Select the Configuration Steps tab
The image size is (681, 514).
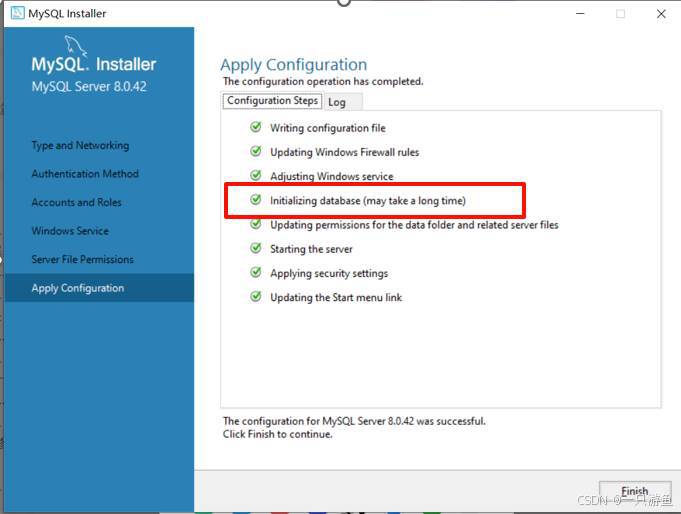tap(272, 101)
